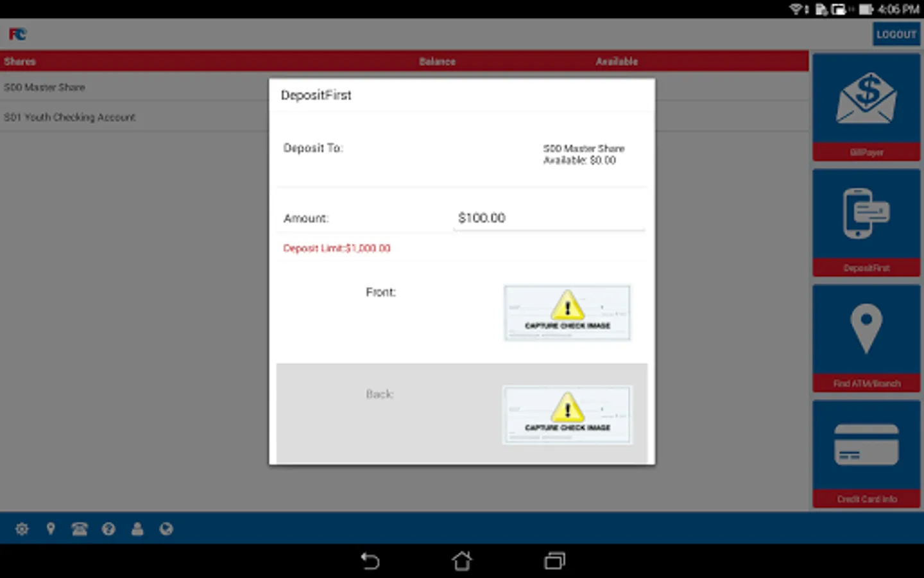Screen dimensions: 924x578
Task: Click the Deposit To label
Action: point(313,148)
